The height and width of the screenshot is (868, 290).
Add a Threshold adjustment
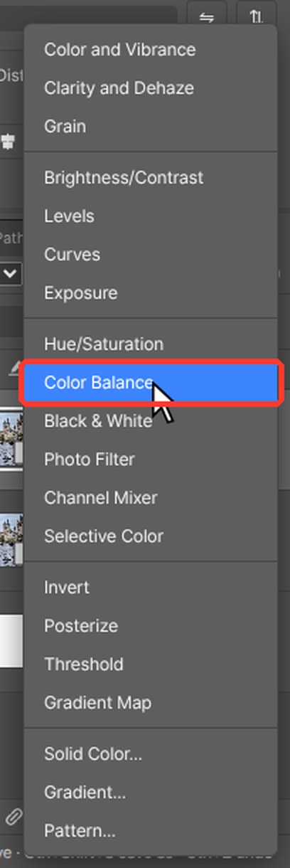click(x=151, y=665)
